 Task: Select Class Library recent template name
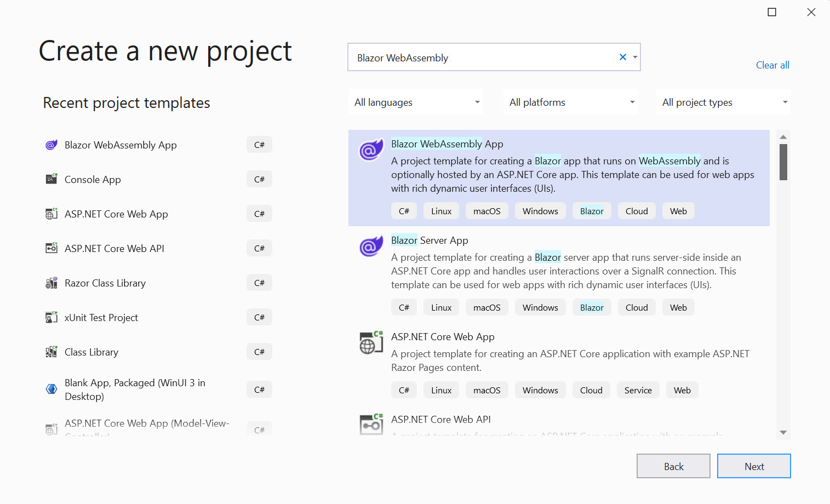pos(91,352)
